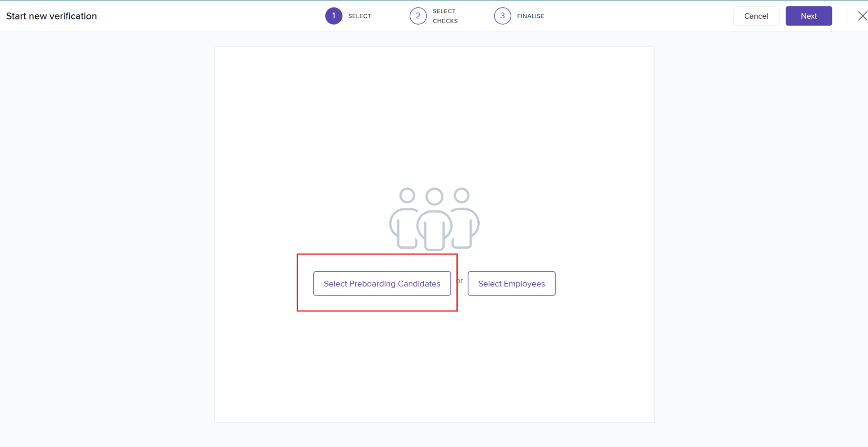868x447 pixels.
Task: Click the "Start new verification" title
Action: pyautogui.click(x=51, y=16)
